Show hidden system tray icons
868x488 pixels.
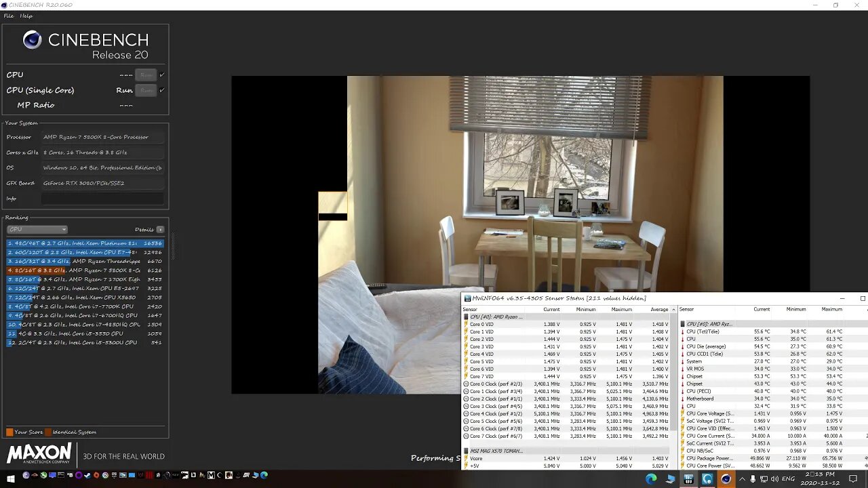(742, 479)
